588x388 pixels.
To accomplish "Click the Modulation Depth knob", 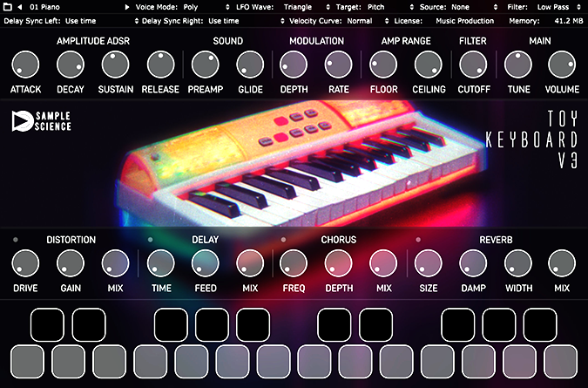I will (294, 65).
